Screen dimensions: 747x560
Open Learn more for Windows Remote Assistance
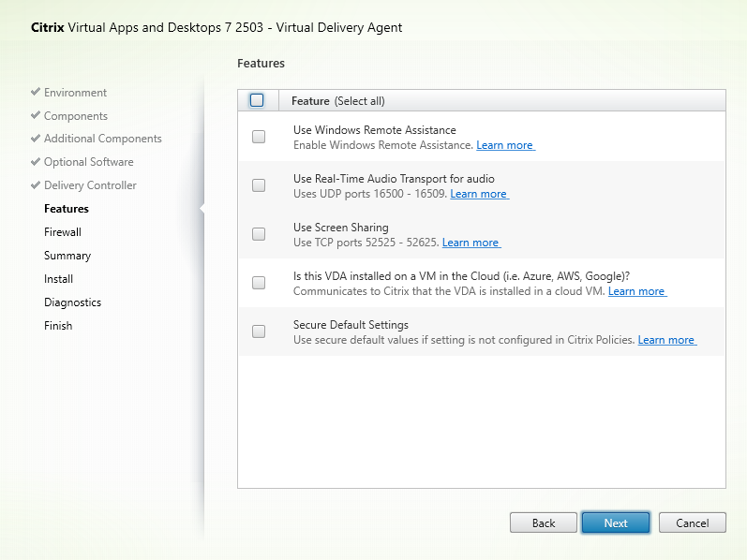[505, 146]
